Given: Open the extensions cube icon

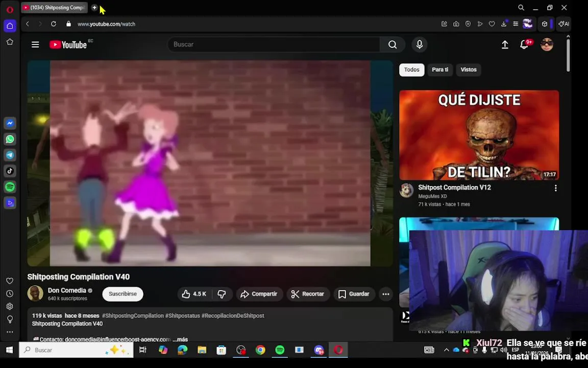Looking at the screenshot, I should click(545, 24).
